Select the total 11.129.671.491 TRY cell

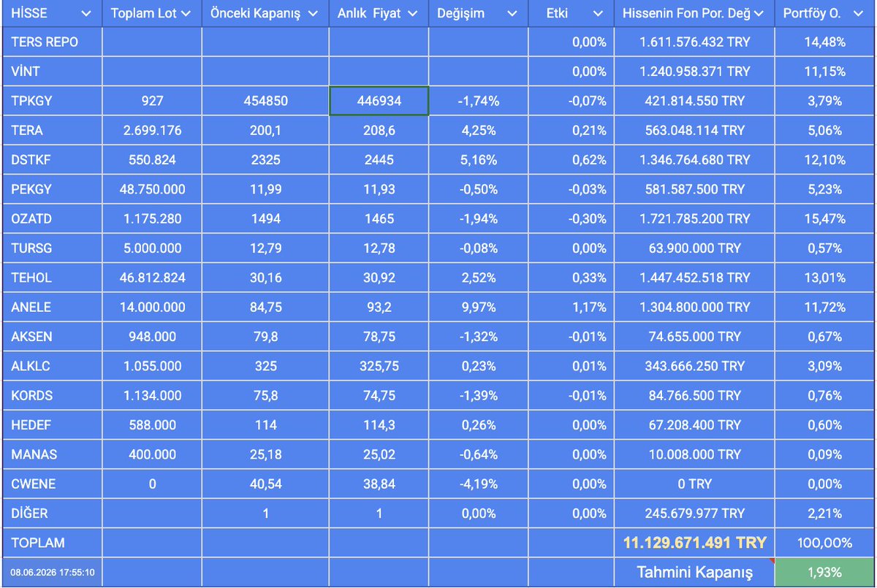(x=694, y=543)
